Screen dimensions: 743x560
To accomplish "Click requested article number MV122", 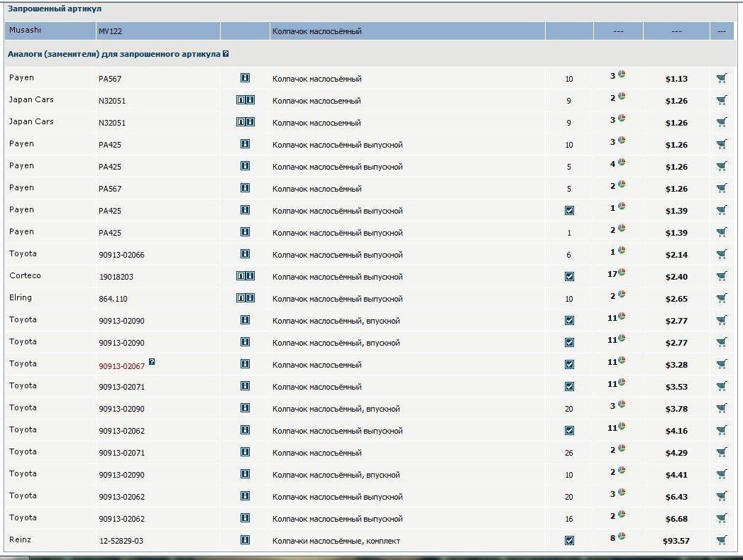I will (x=110, y=31).
